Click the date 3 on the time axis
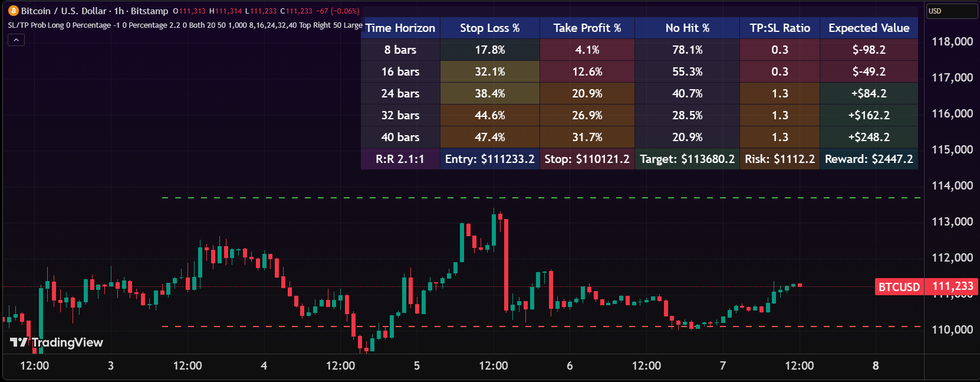Image resolution: width=980 pixels, height=382 pixels. (x=111, y=365)
